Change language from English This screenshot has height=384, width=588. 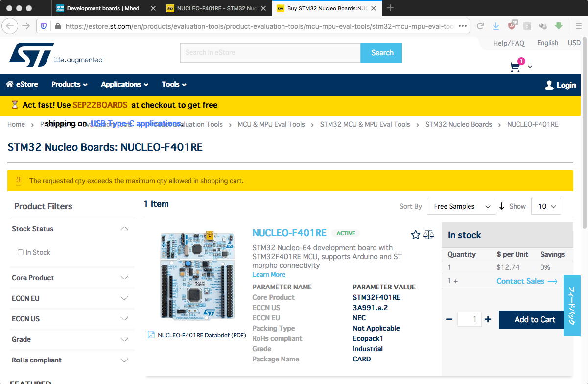coord(547,43)
